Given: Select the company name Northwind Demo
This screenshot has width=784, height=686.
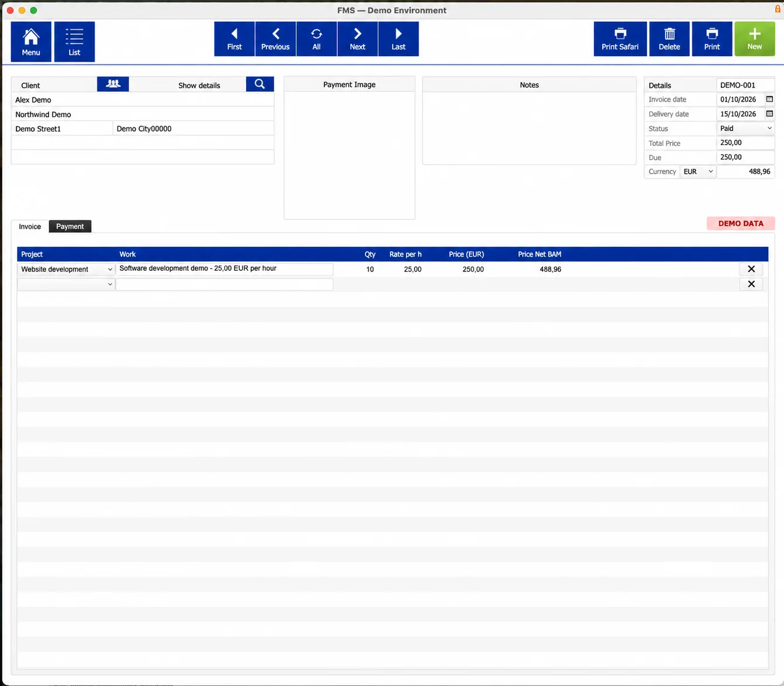Looking at the screenshot, I should [143, 115].
